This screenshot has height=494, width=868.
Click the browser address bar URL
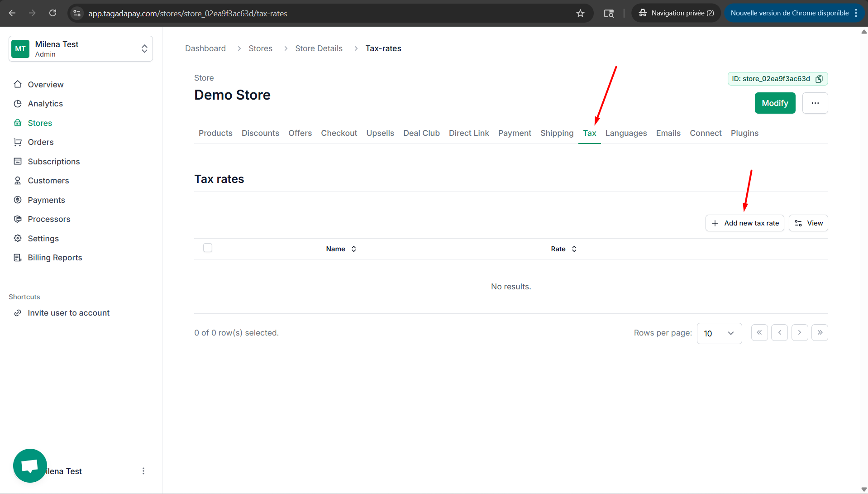pos(187,14)
